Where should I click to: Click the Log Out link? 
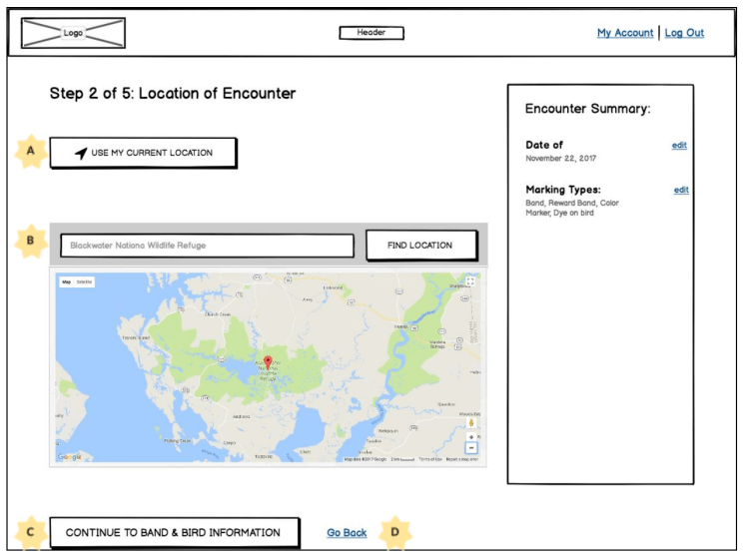point(684,33)
